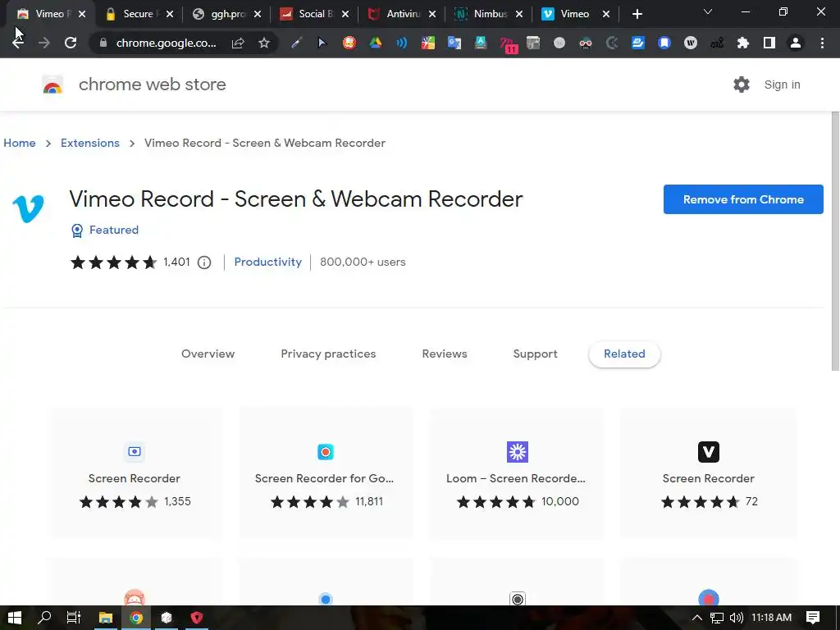This screenshot has height=630, width=840.
Task: Open the tab search dropdown arrow
Action: 708,11
